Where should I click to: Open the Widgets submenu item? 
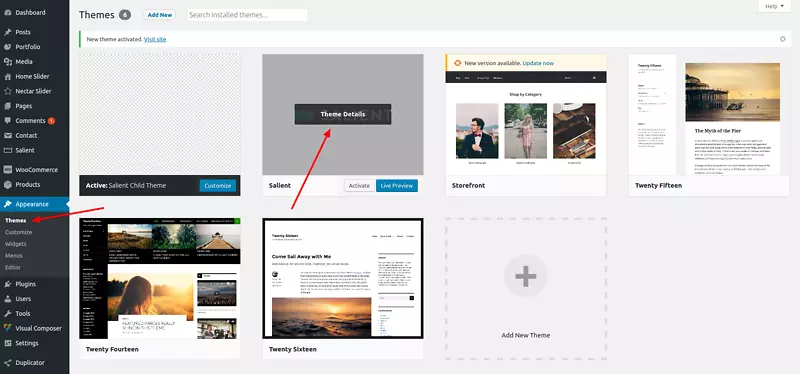16,244
